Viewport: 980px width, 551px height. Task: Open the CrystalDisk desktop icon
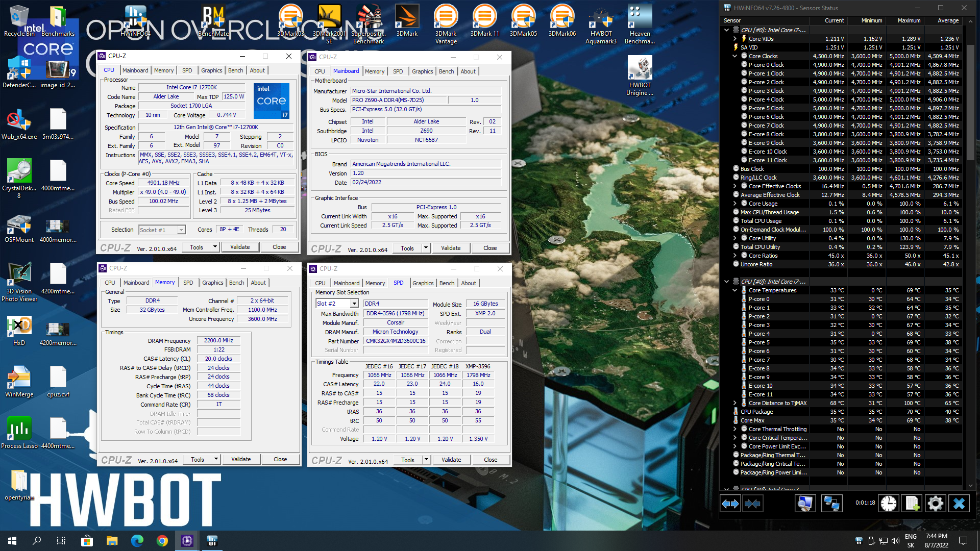[x=19, y=179]
